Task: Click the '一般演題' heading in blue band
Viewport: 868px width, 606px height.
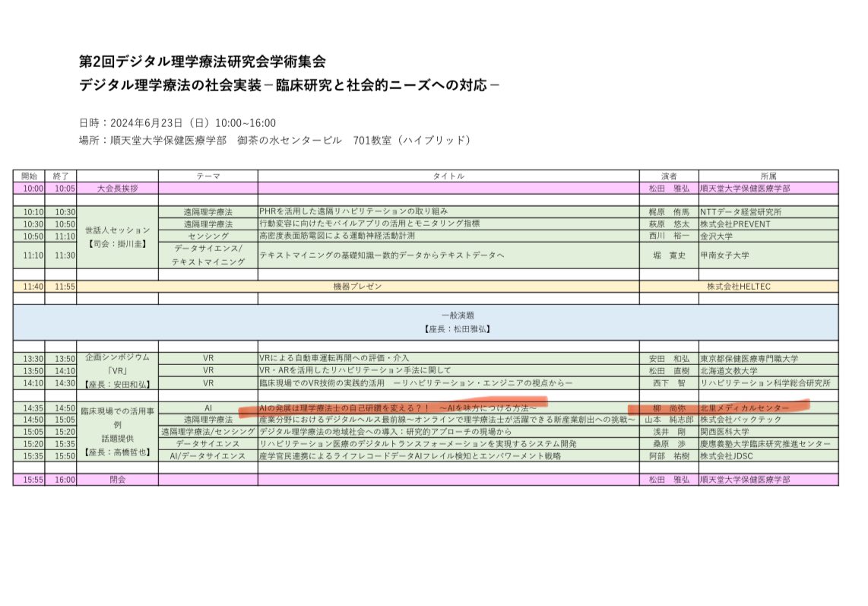Action: (458, 316)
